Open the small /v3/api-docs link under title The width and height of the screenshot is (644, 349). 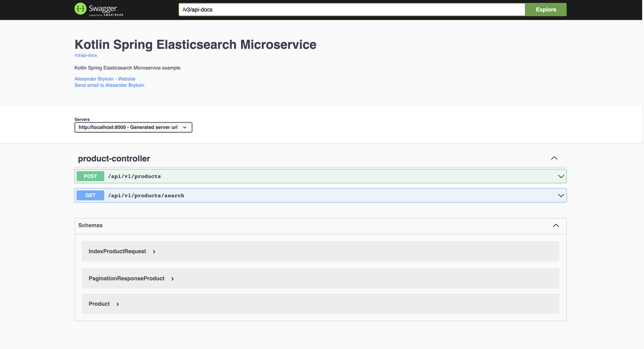tap(86, 55)
